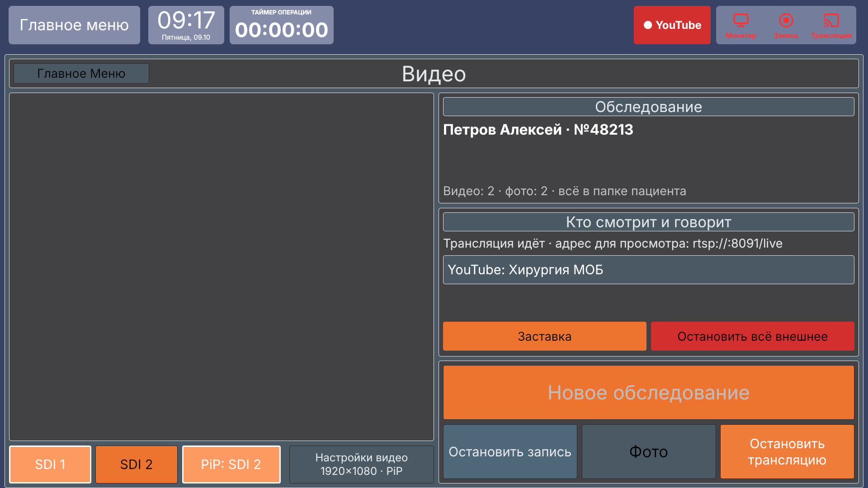Click the Таймер операции 00:00:00 counter
The image size is (868, 488).
click(281, 25)
